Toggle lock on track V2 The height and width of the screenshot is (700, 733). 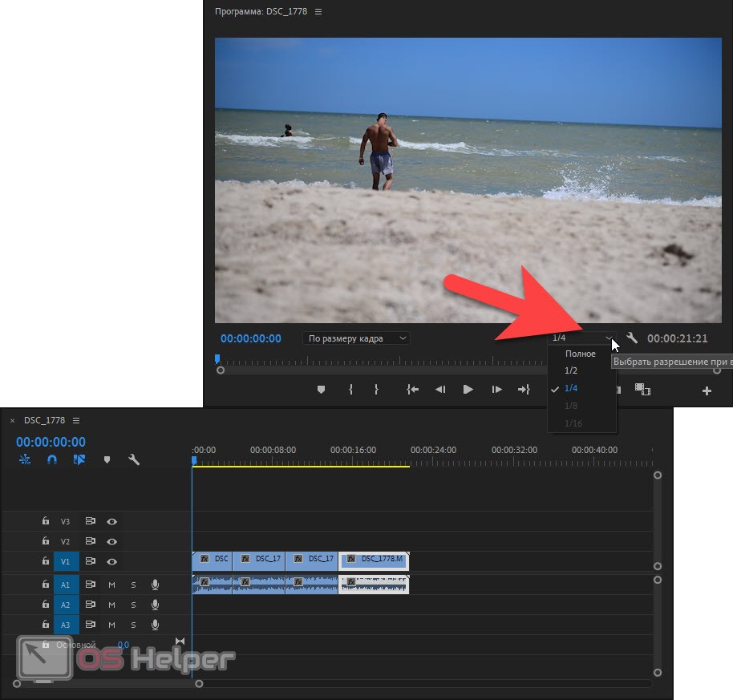coord(46,542)
